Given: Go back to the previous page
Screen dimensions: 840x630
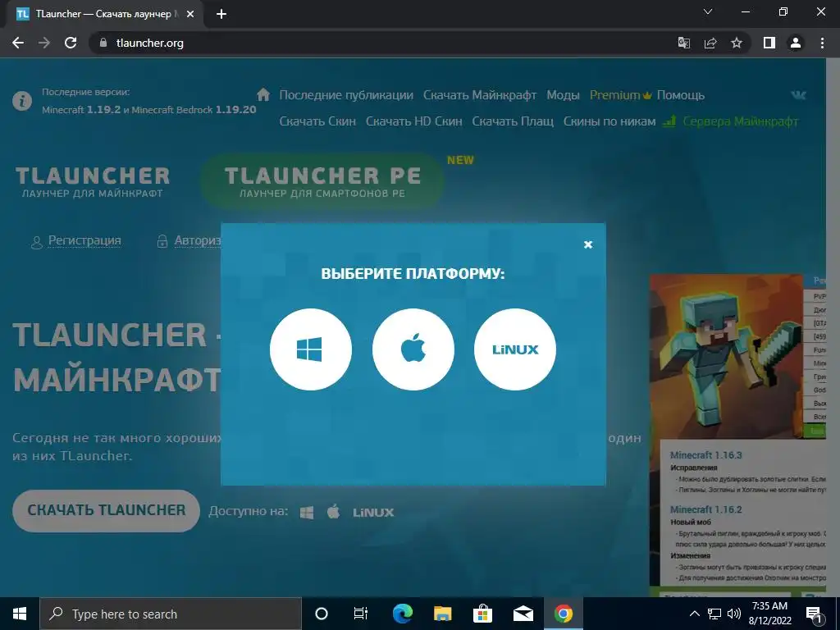Looking at the screenshot, I should pyautogui.click(x=18, y=43).
